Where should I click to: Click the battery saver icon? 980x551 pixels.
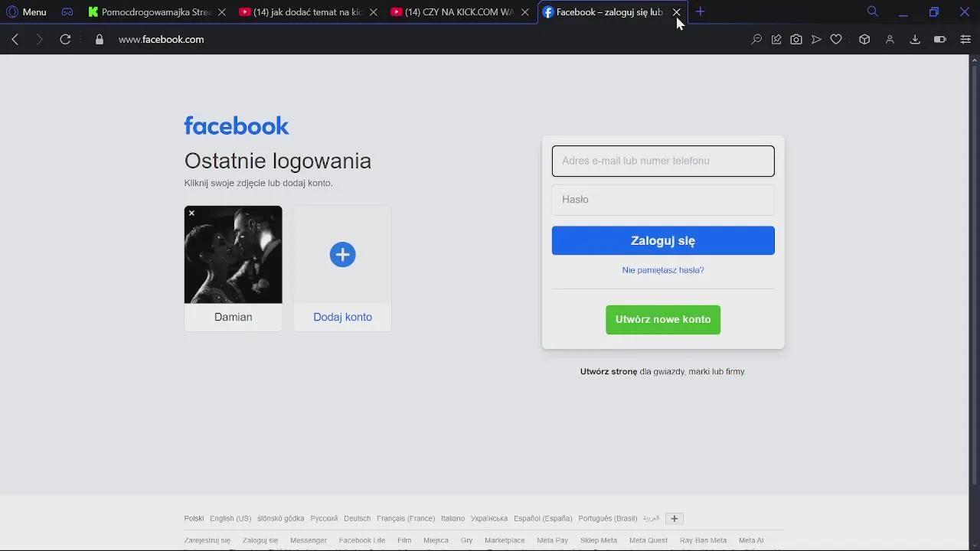(x=940, y=39)
